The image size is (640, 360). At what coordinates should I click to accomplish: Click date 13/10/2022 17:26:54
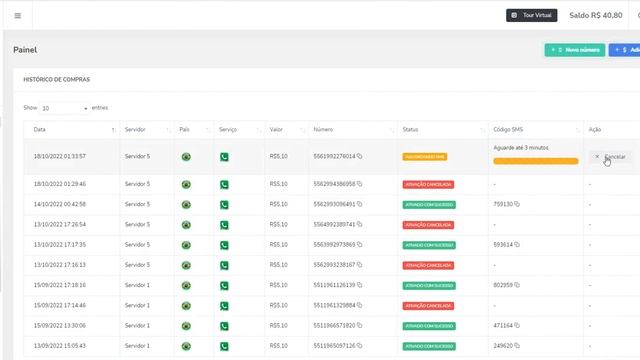pos(60,224)
